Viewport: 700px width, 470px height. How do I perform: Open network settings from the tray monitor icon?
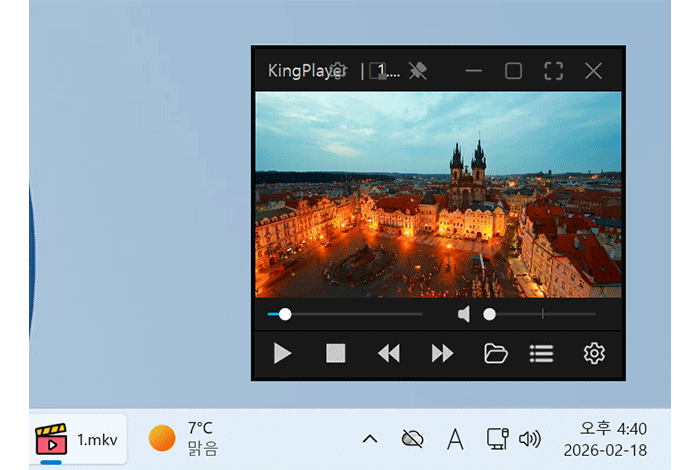[497, 439]
